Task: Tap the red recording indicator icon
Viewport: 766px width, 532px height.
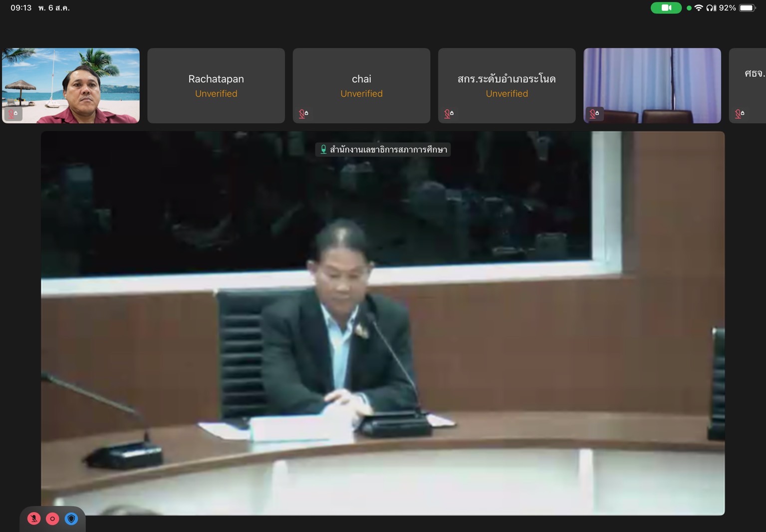Action: 52,519
